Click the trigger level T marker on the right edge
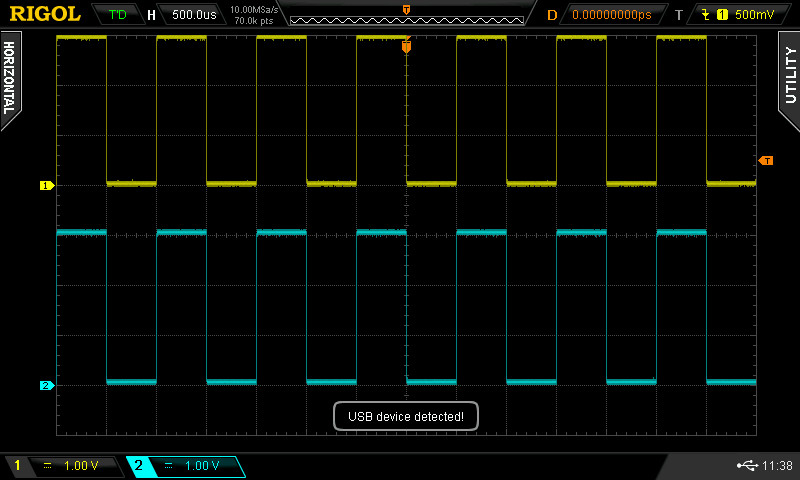This screenshot has width=800, height=480. pyautogui.click(x=766, y=161)
